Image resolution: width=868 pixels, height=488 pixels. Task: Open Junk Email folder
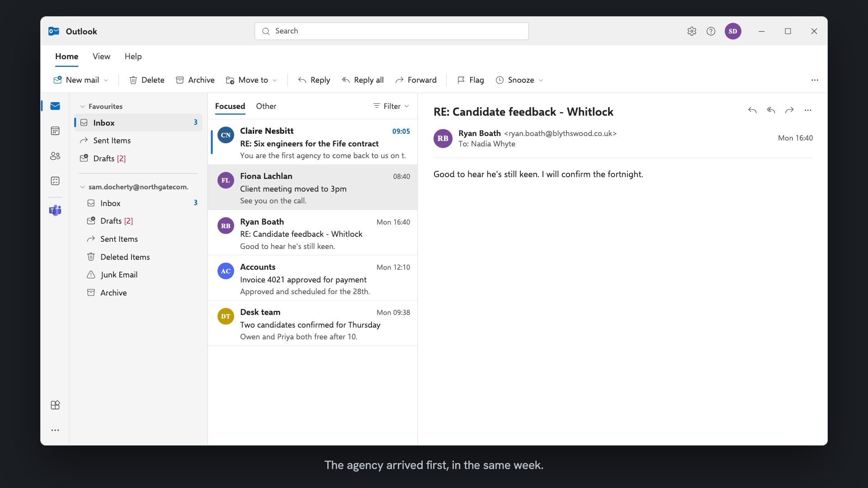click(138, 275)
